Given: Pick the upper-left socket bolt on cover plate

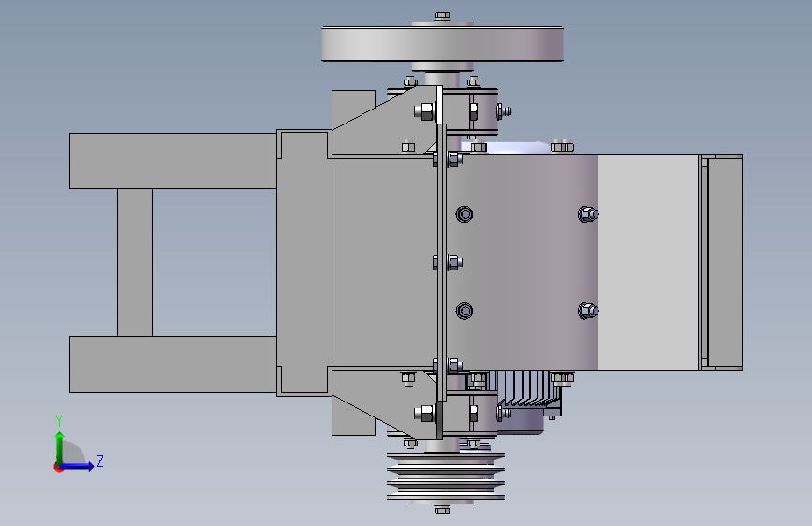Looking at the screenshot, I should tap(464, 213).
